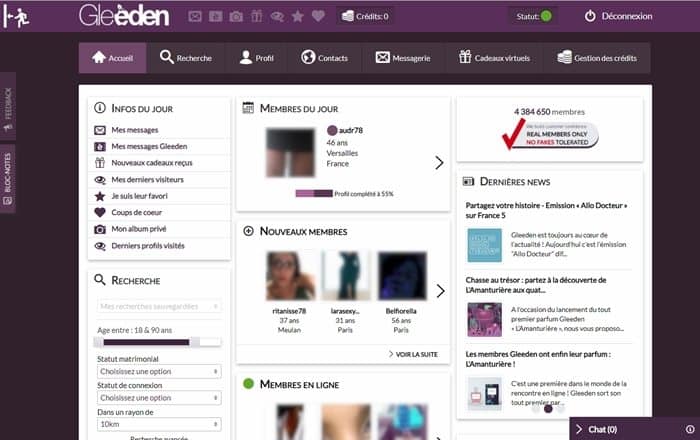Open Je suis leur favori
Image resolution: width=700 pixels, height=440 pixels.
click(139, 196)
